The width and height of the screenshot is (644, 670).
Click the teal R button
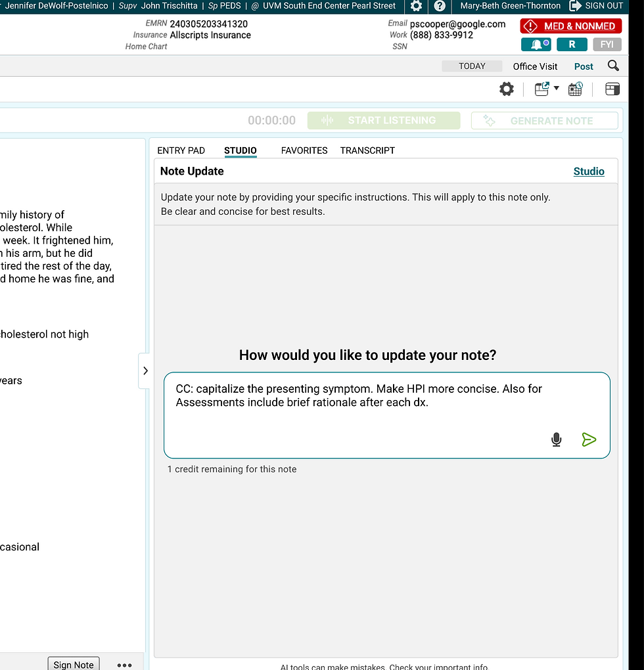[572, 45]
